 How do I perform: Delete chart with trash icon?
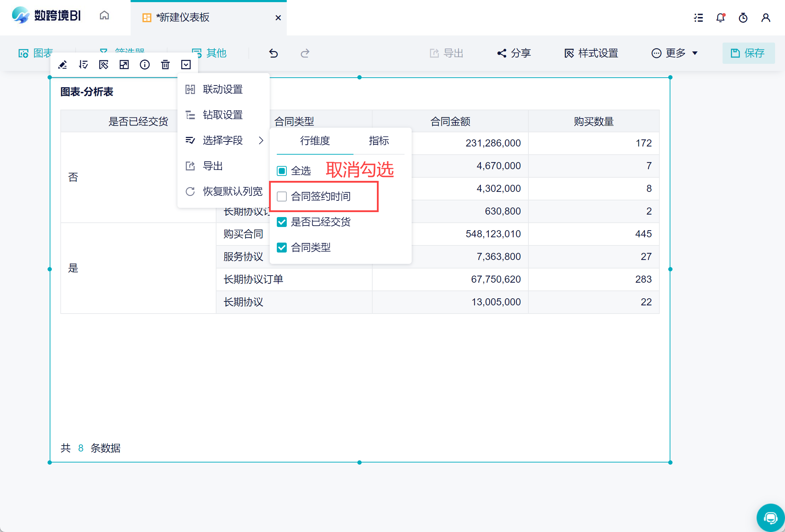click(x=165, y=65)
